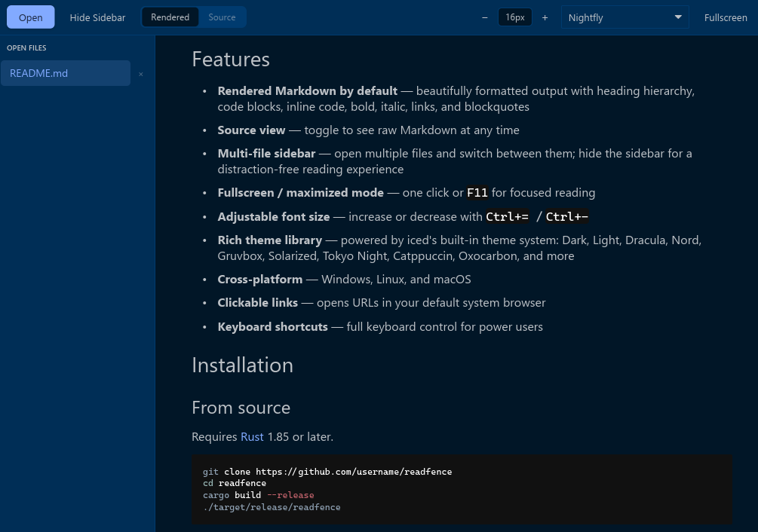Follow the Rust hyperlink
The width and height of the screenshot is (758, 532).
(x=252, y=436)
